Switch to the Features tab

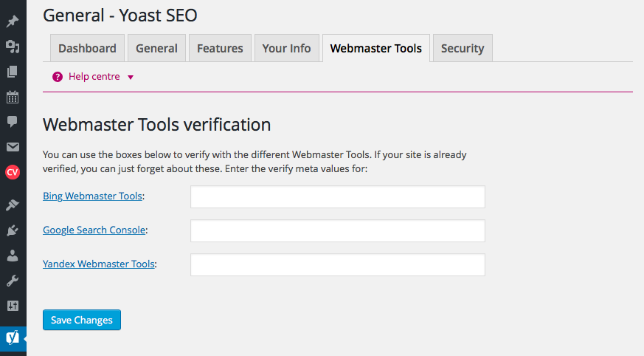pyautogui.click(x=220, y=48)
